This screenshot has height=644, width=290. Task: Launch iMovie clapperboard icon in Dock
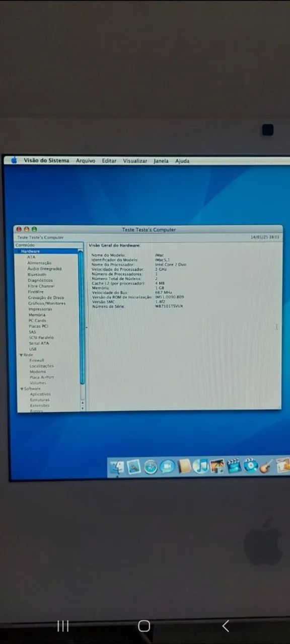pyautogui.click(x=234, y=466)
